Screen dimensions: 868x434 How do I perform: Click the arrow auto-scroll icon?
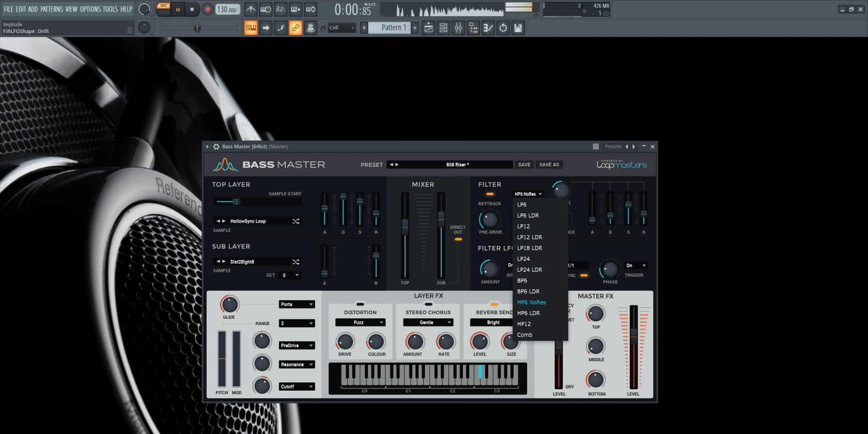coord(266,28)
